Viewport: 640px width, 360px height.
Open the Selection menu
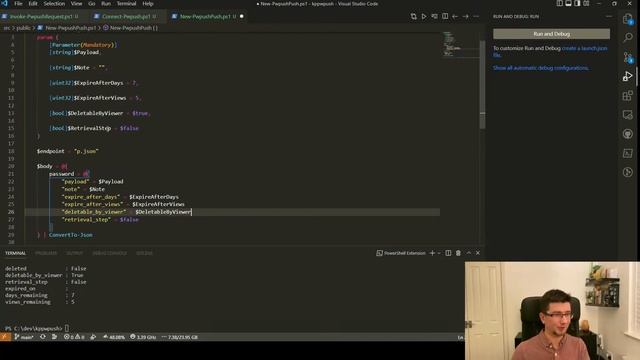pyautogui.click(x=54, y=4)
